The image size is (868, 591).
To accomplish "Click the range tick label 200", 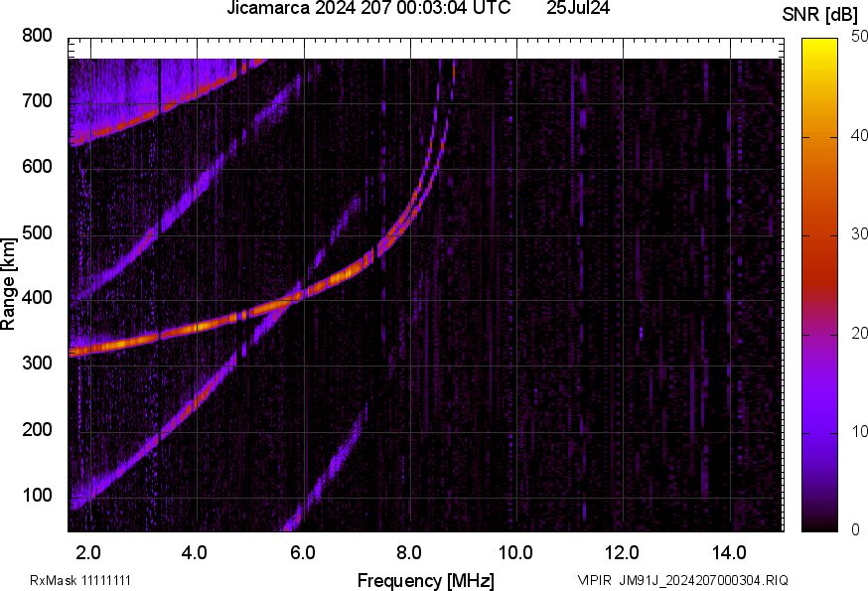I will [x=37, y=429].
